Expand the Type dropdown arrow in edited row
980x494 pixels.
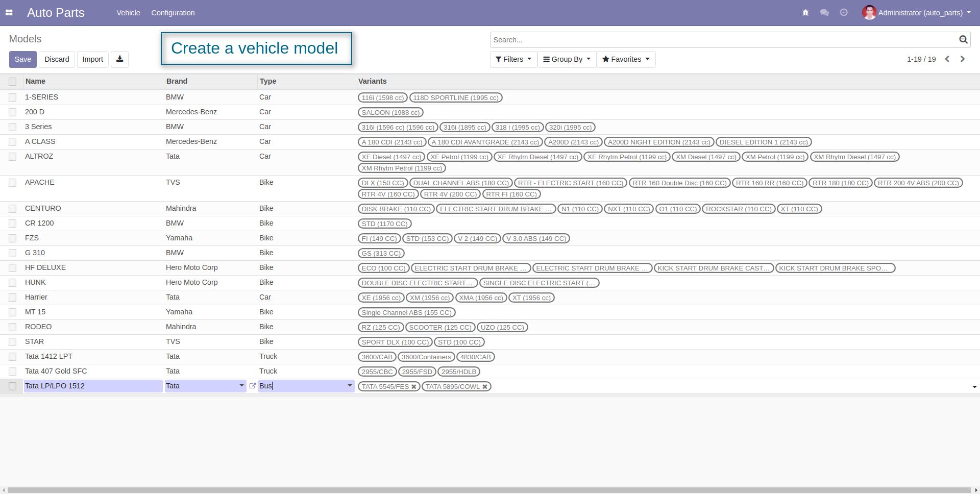pyautogui.click(x=350, y=386)
